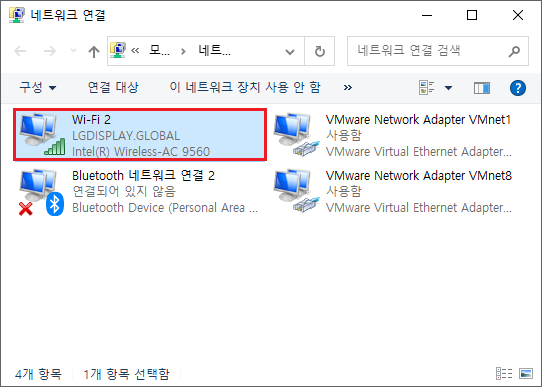Expand the address bar history dropdown
543x388 pixels.
(290, 52)
